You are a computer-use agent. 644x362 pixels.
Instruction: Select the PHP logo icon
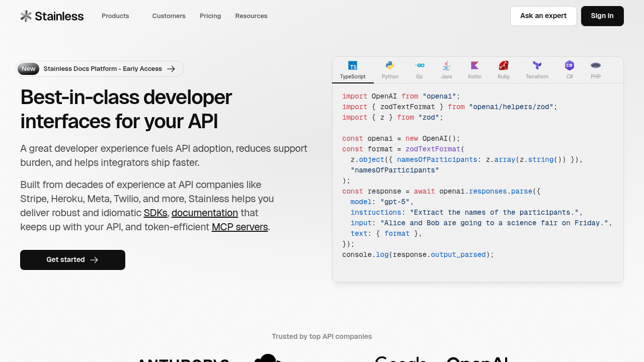pyautogui.click(x=596, y=65)
